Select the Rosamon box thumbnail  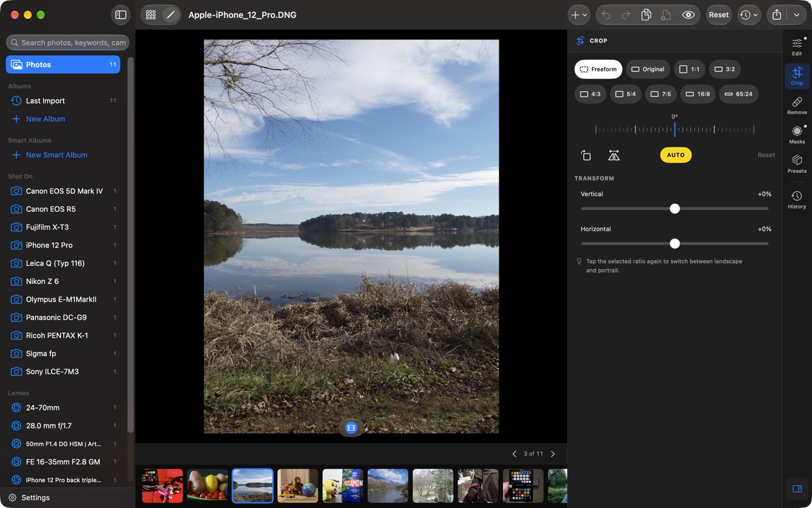point(343,486)
